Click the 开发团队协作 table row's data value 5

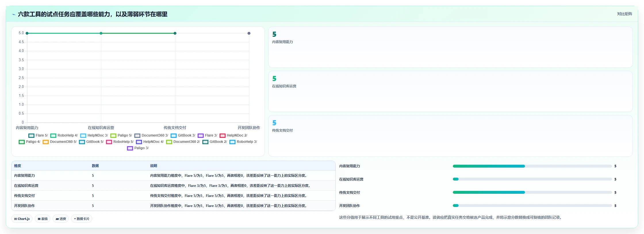tap(93, 206)
